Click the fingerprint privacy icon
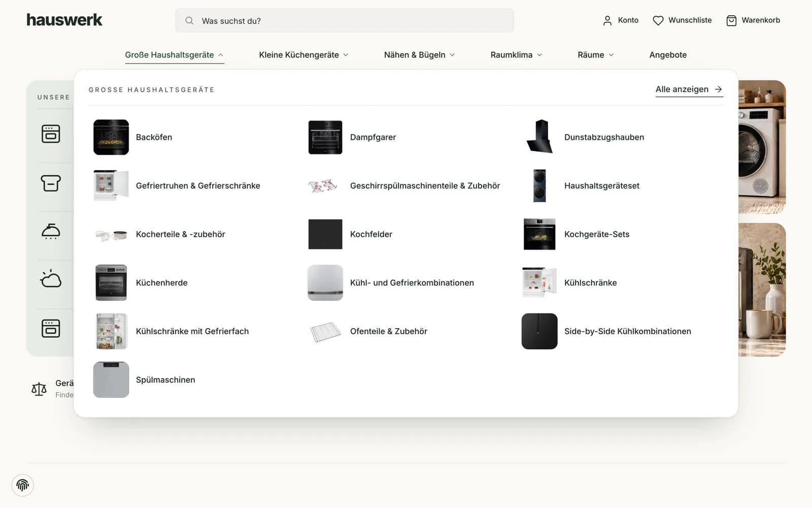Viewport: 812px width, 508px height. [23, 485]
